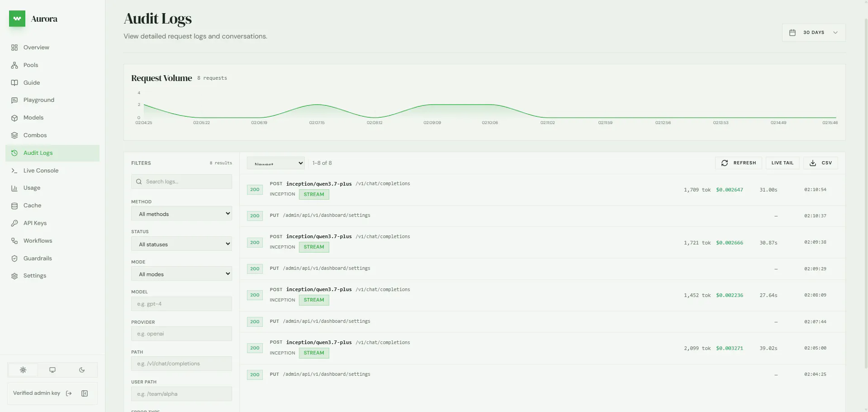This screenshot has height=412, width=868.
Task: Export logs with CSV button
Action: click(x=821, y=163)
